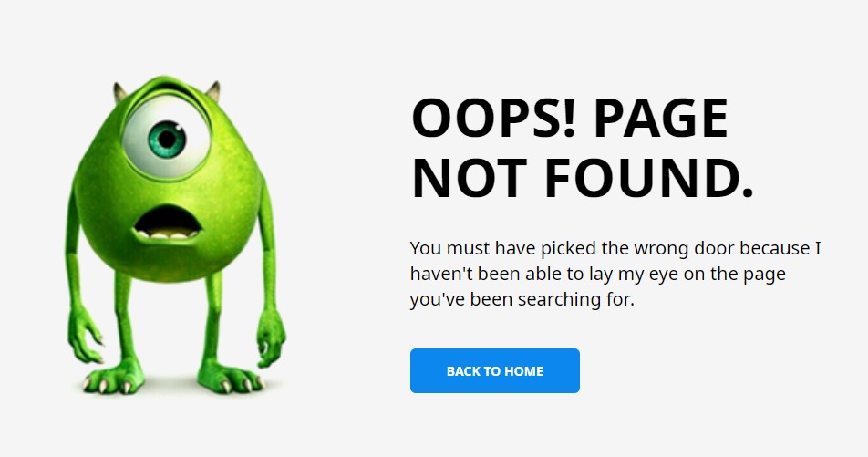Click the monster's right horn
Screen dimensions: 868x457
[x=213, y=91]
